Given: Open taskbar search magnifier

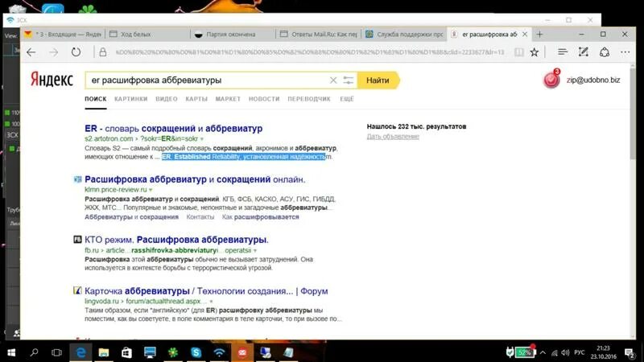Looking at the screenshot, I should tap(34, 352).
